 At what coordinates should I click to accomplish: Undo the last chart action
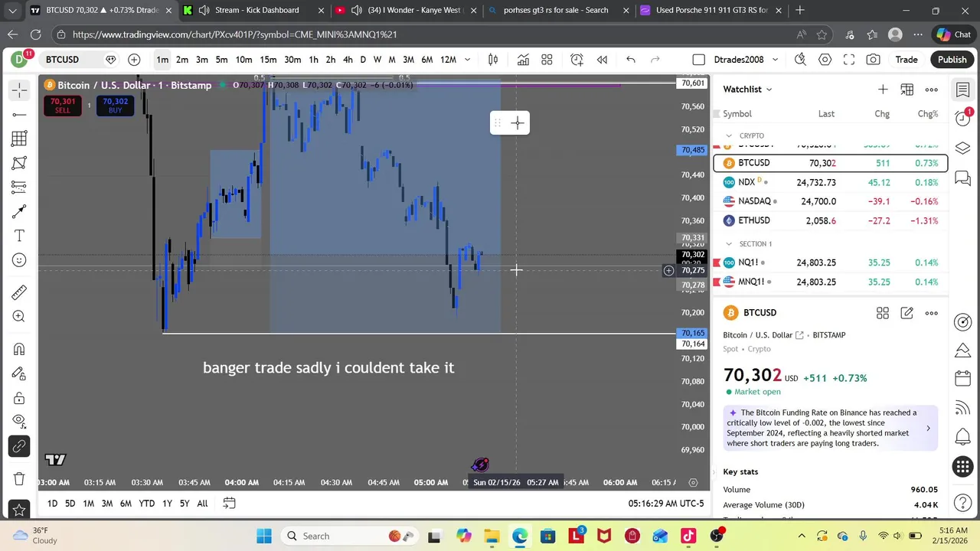[631, 60]
